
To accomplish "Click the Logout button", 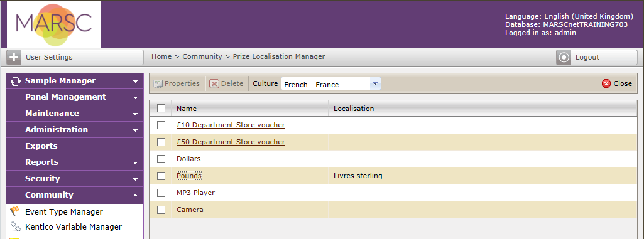I will pos(597,57).
